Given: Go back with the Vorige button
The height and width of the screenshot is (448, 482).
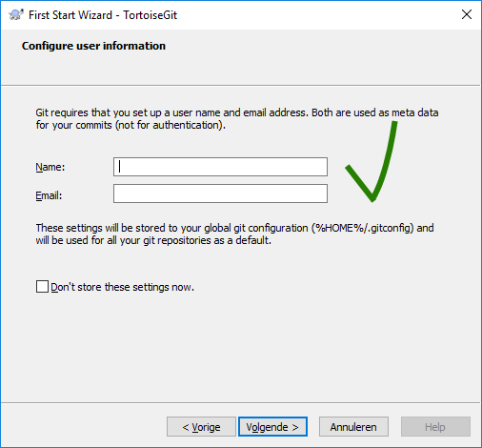Looking at the screenshot, I should click(x=201, y=427).
